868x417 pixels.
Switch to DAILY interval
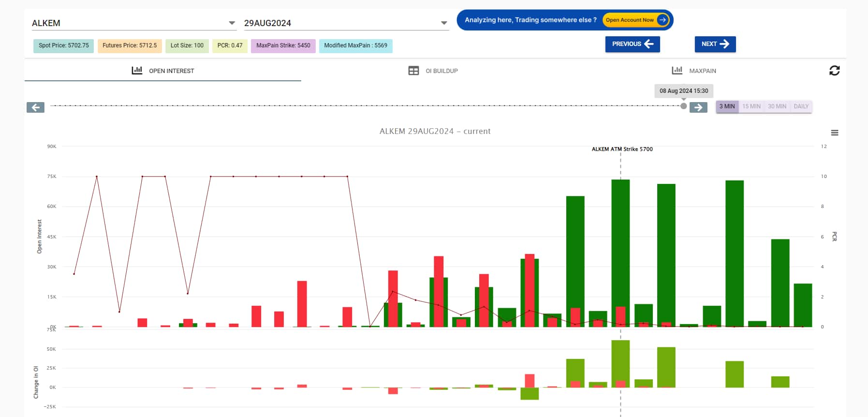[801, 106]
